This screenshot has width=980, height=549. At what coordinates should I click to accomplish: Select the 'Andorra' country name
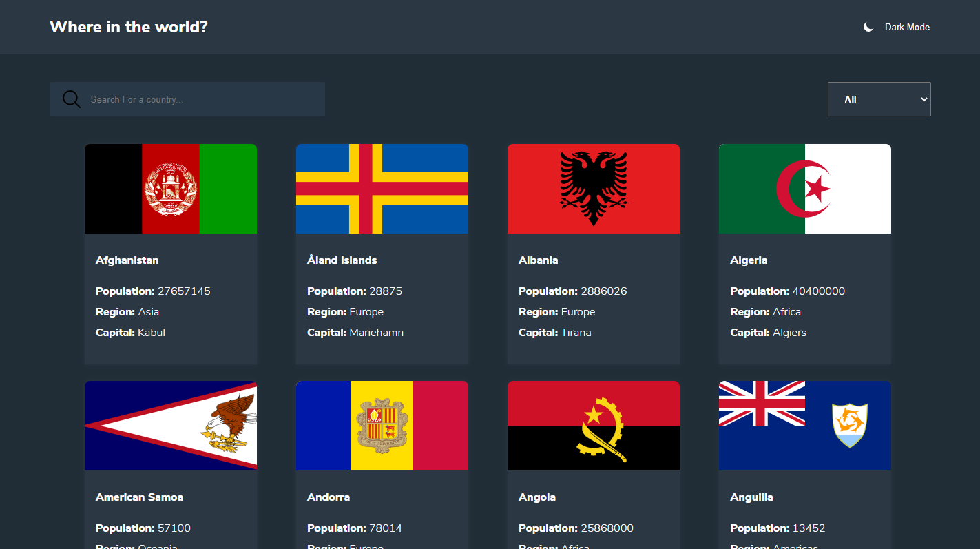329,497
